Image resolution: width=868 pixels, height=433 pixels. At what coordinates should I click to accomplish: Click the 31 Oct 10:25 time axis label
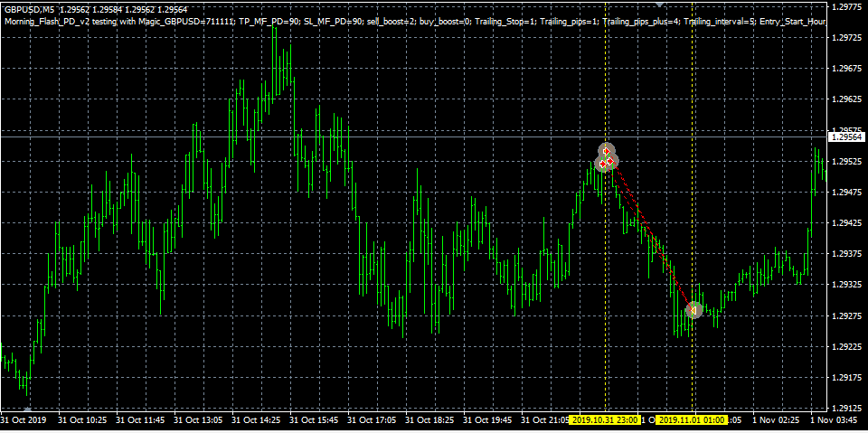80,420
